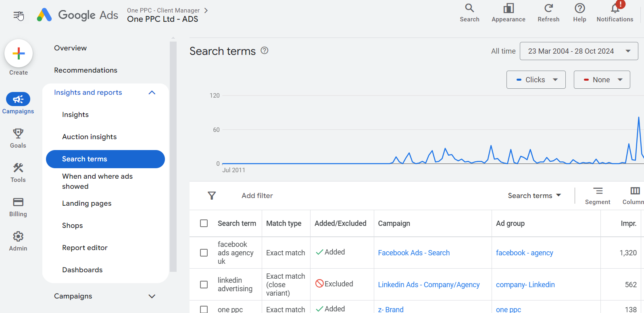Open Report editor
This screenshot has width=644, height=313.
tap(85, 248)
